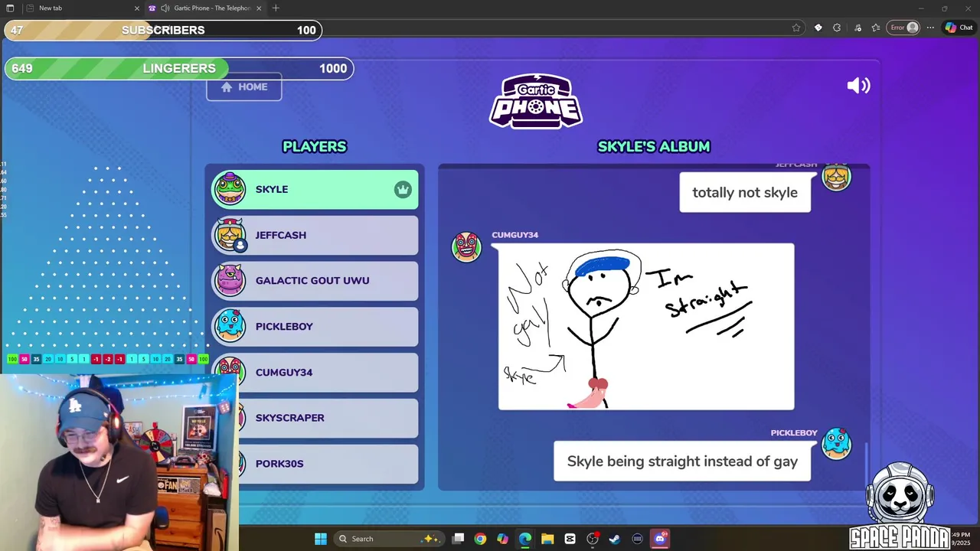
Task: Click the SUBSCRIBERS progress bar
Action: [163, 30]
